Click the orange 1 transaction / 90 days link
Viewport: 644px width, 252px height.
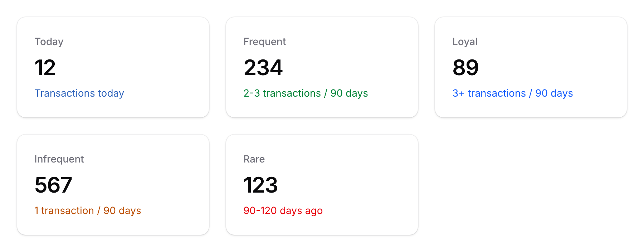pos(88,211)
